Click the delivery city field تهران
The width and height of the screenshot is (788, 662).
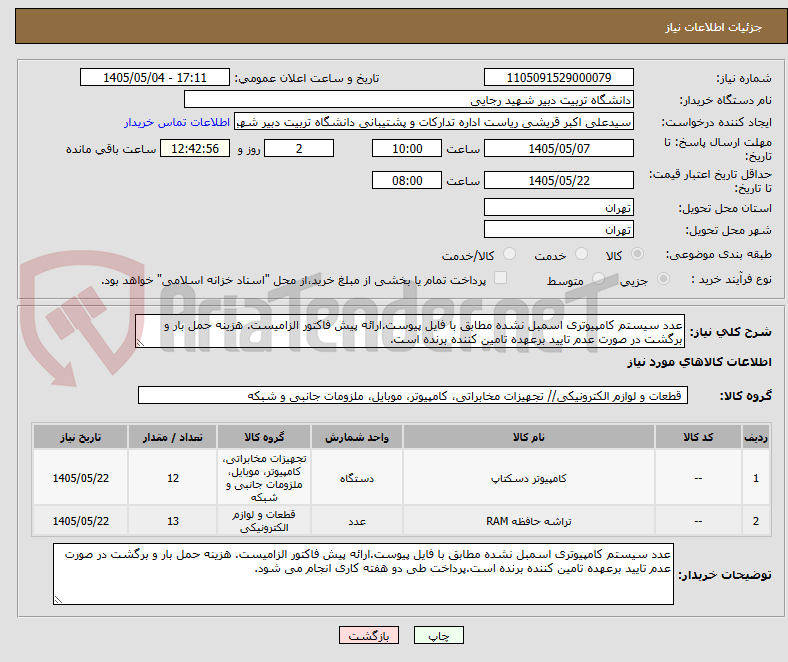point(559,229)
